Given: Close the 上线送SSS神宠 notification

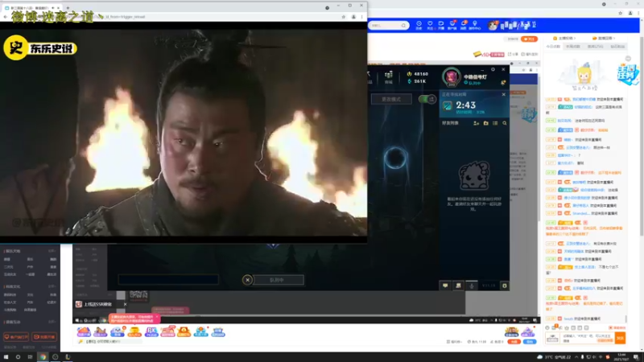Looking at the screenshot, I should pos(125,304).
